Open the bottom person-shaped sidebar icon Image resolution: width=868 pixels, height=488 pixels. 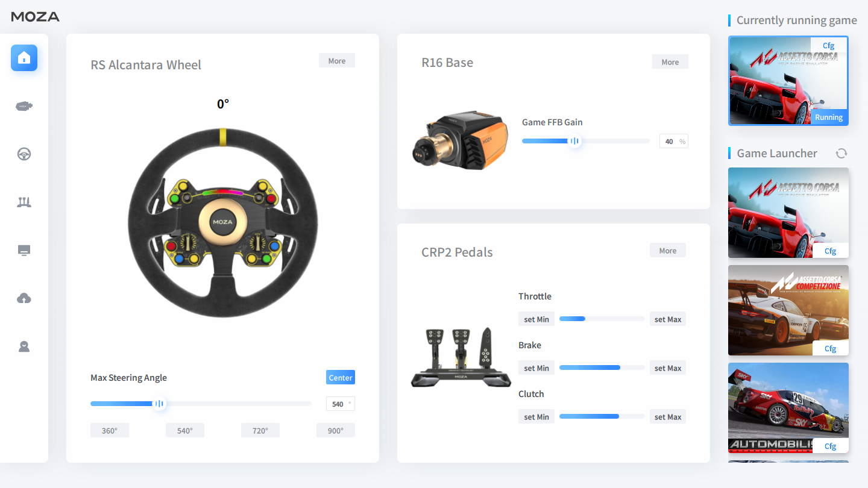pyautogui.click(x=24, y=346)
